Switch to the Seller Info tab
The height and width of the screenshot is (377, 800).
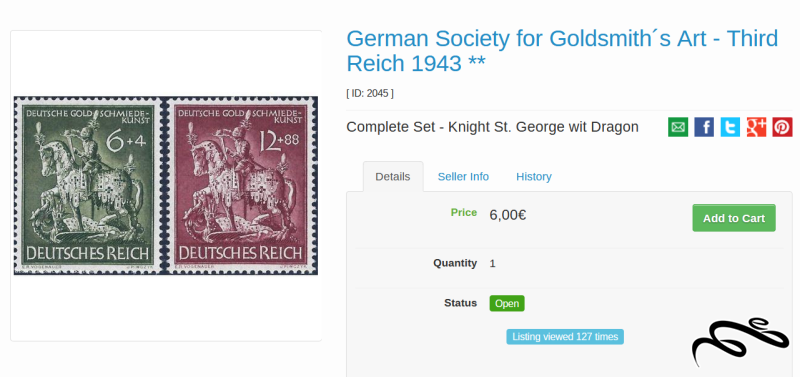pos(463,177)
